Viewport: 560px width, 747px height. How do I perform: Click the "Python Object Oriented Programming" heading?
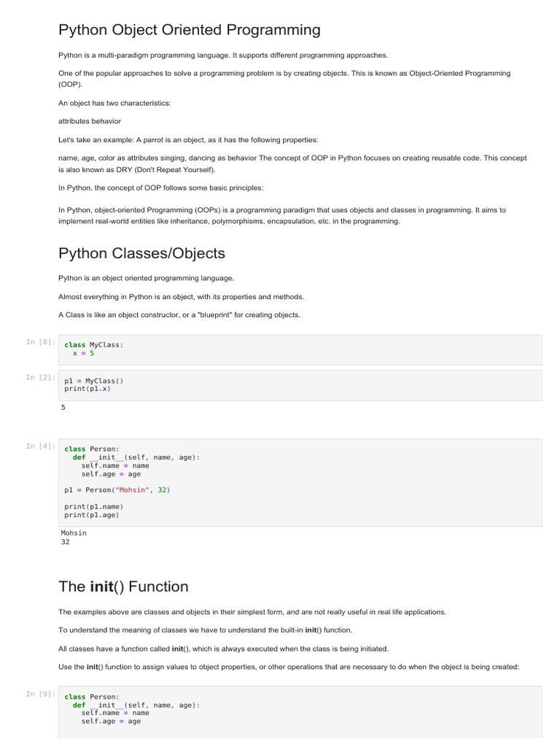click(x=189, y=30)
